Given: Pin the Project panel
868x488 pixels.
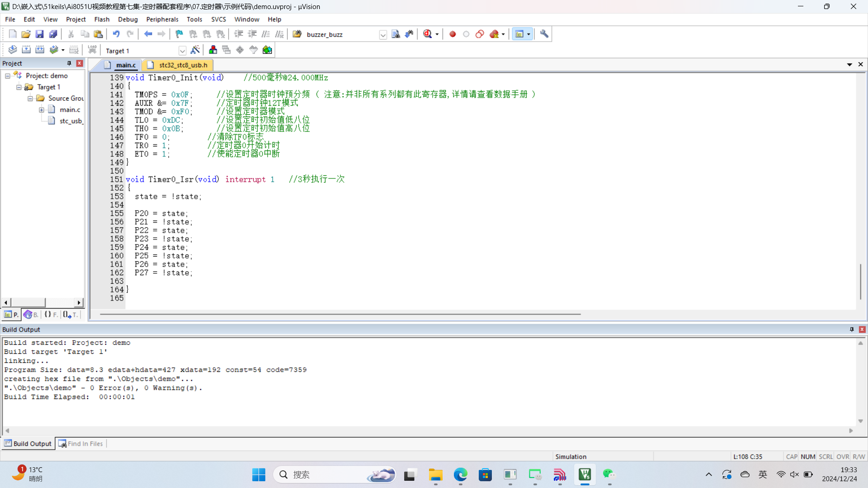Looking at the screenshot, I should [x=69, y=63].
